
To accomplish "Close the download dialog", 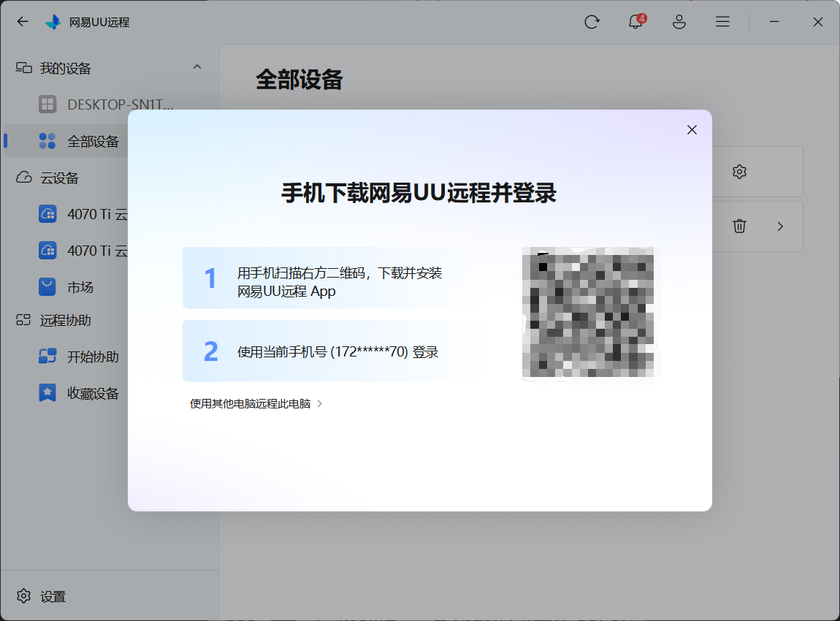I will pos(692,129).
